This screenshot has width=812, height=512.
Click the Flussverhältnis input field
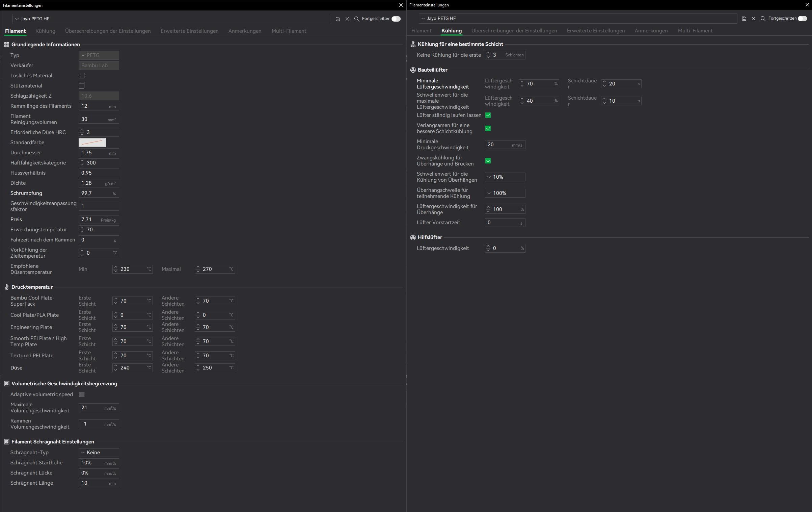click(x=99, y=173)
